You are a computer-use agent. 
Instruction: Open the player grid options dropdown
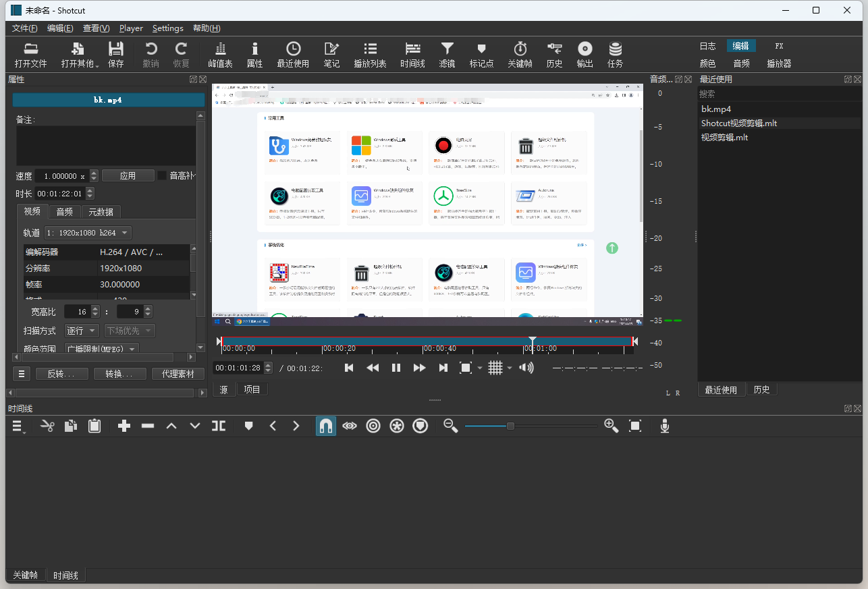point(510,368)
